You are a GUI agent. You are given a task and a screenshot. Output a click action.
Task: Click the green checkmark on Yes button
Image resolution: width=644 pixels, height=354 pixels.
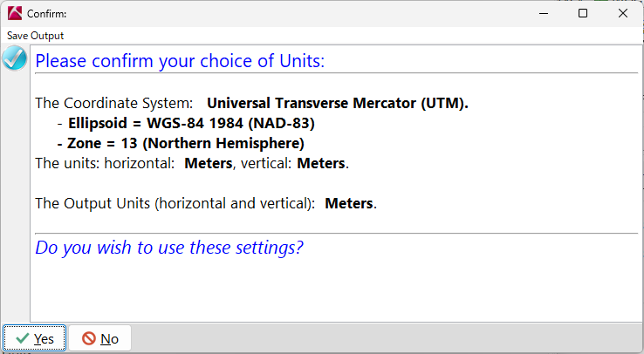click(23, 338)
